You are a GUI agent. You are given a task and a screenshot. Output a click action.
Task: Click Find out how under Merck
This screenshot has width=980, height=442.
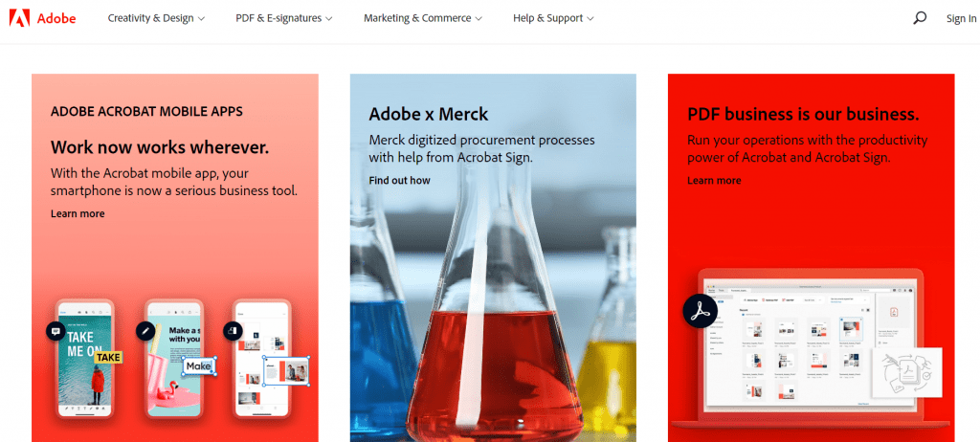399,180
